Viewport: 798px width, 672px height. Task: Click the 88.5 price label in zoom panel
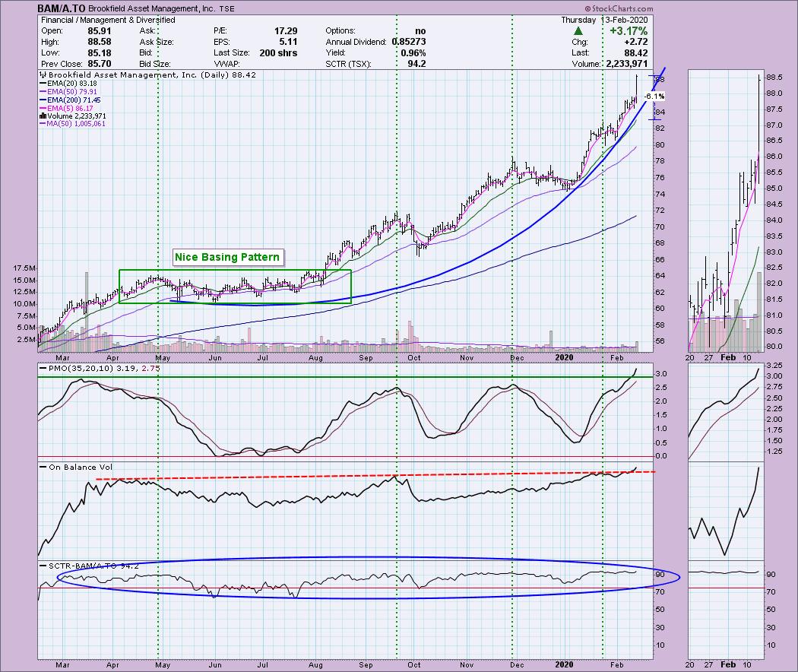click(774, 78)
